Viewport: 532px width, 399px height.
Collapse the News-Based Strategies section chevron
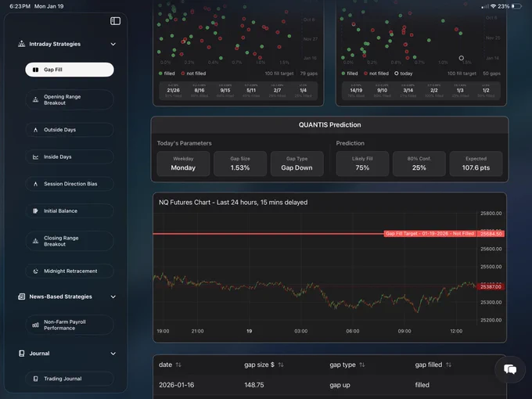click(x=113, y=297)
